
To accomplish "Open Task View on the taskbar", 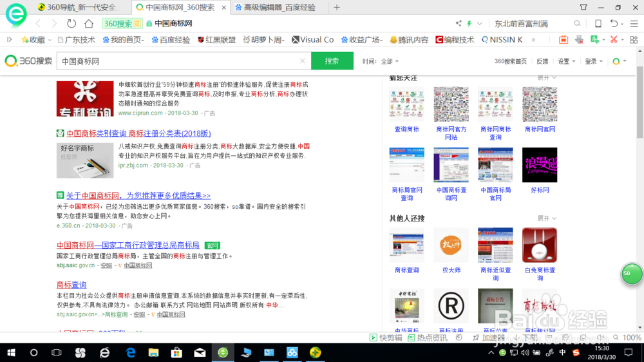I will [x=56, y=352].
